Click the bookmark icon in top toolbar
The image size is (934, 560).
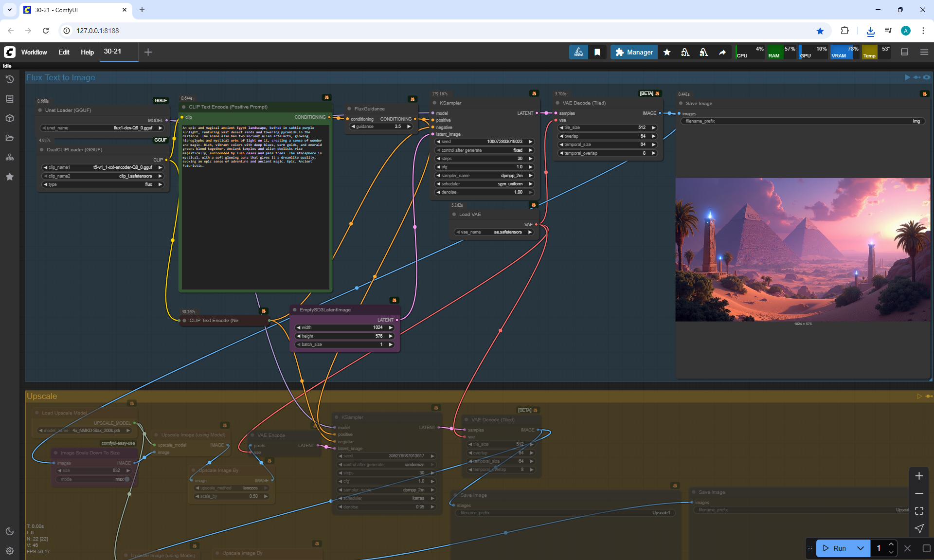[597, 52]
